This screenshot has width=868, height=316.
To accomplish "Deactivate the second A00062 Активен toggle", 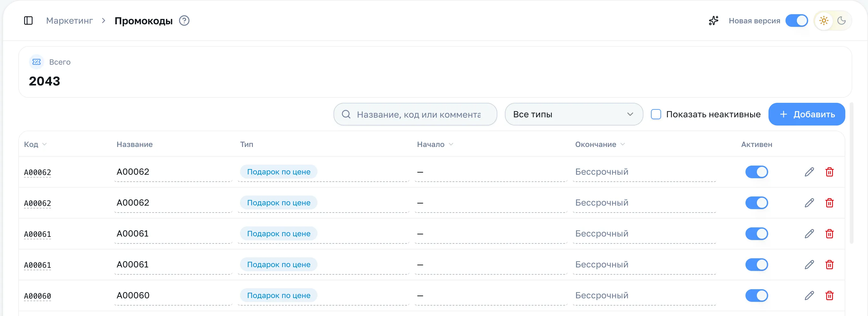I will pos(757,203).
